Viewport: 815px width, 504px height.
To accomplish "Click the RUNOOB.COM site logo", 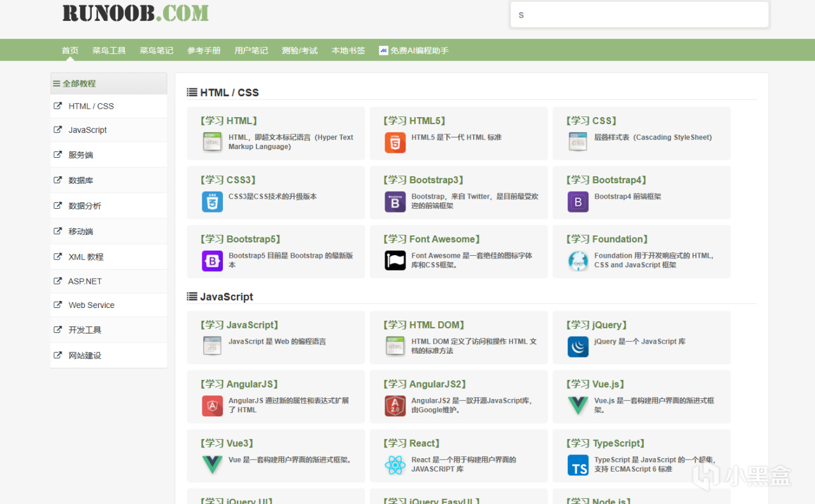I will 136,13.
